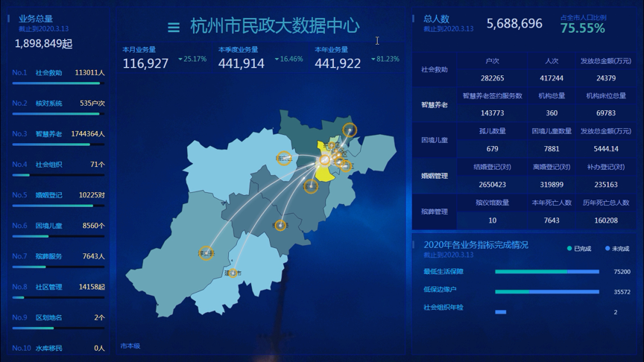Select the No.7 殡葬服务 row
Viewport: 644px width, 362px height.
coord(58,261)
